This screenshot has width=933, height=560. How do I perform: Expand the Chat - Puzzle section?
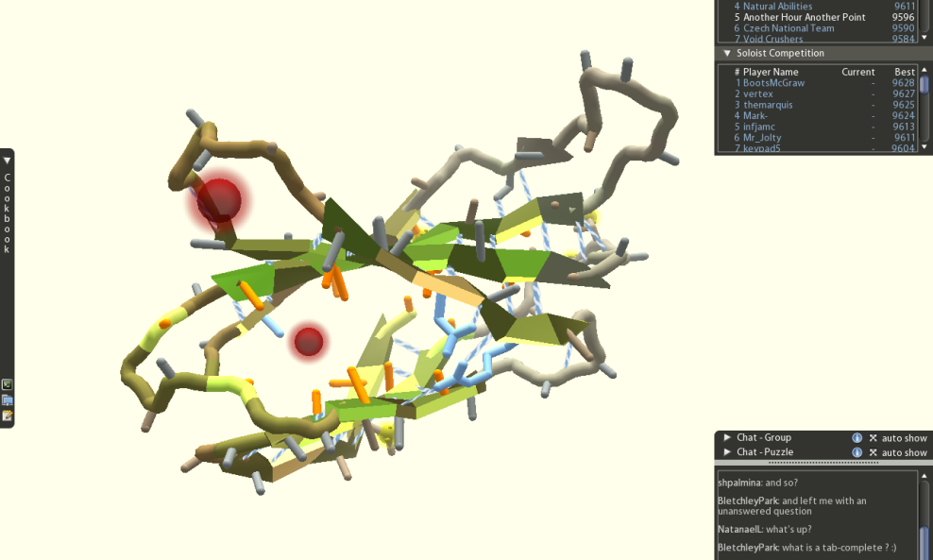726,452
